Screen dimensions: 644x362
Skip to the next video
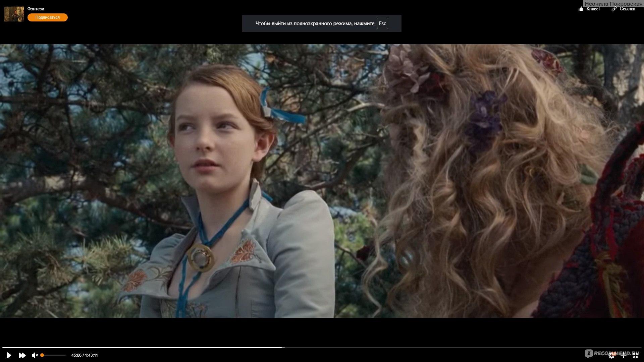click(22, 355)
